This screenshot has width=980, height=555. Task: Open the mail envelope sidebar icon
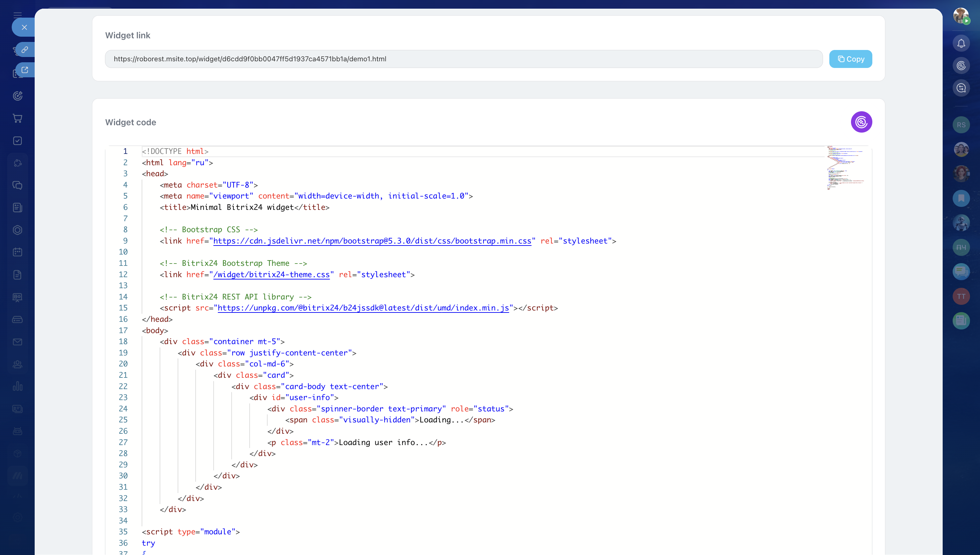18,342
